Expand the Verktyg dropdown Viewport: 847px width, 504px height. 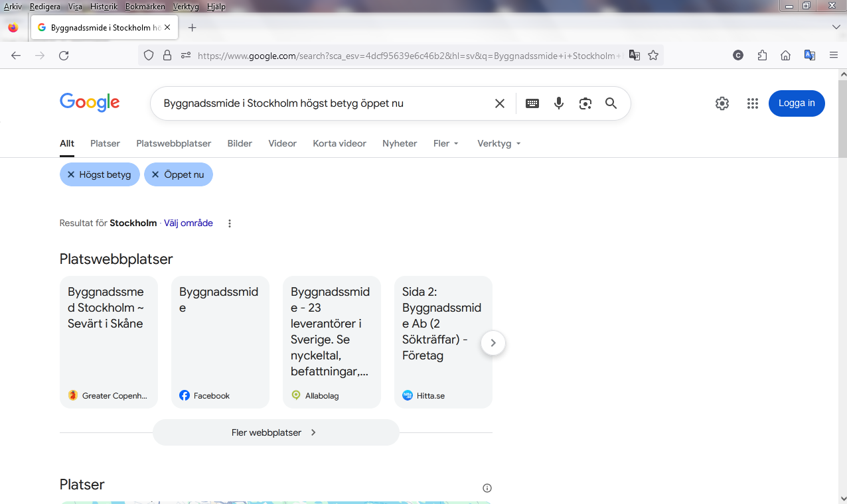click(499, 143)
